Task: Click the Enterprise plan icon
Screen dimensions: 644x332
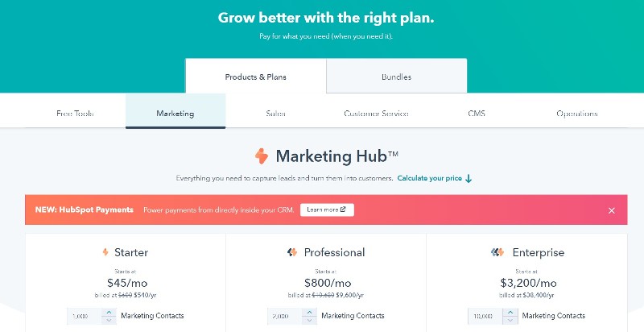Action: (x=497, y=252)
